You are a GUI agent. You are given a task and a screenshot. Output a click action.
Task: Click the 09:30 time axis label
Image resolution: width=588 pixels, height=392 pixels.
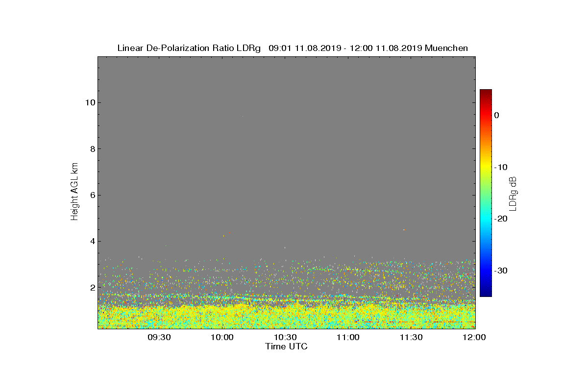[x=159, y=337]
